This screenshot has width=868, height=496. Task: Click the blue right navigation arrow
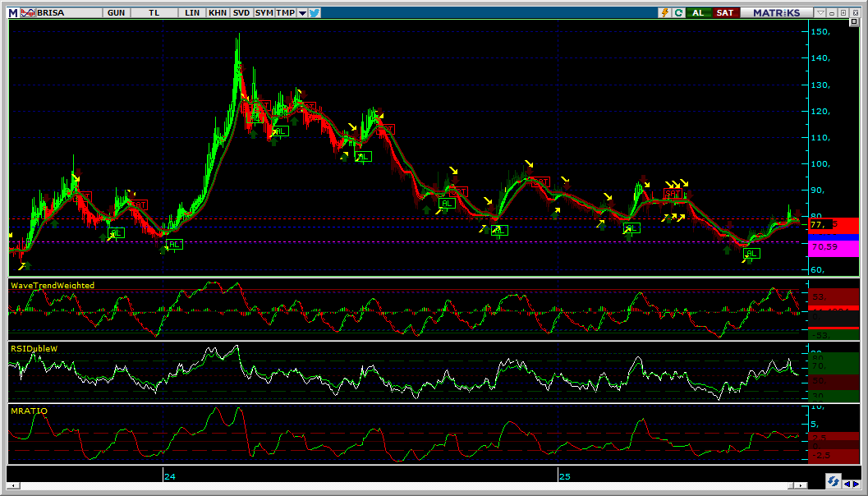click(x=857, y=484)
